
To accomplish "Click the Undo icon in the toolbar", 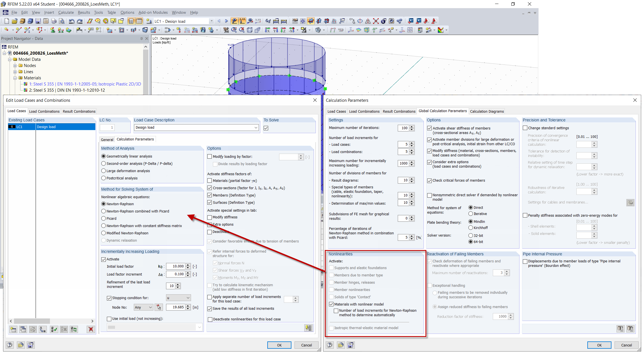I will pyautogui.click(x=72, y=21).
